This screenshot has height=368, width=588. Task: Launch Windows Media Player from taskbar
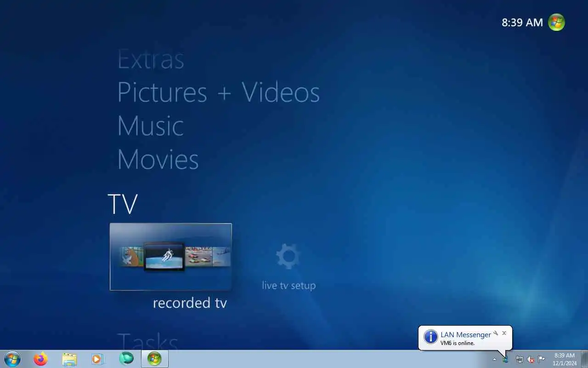tap(97, 359)
